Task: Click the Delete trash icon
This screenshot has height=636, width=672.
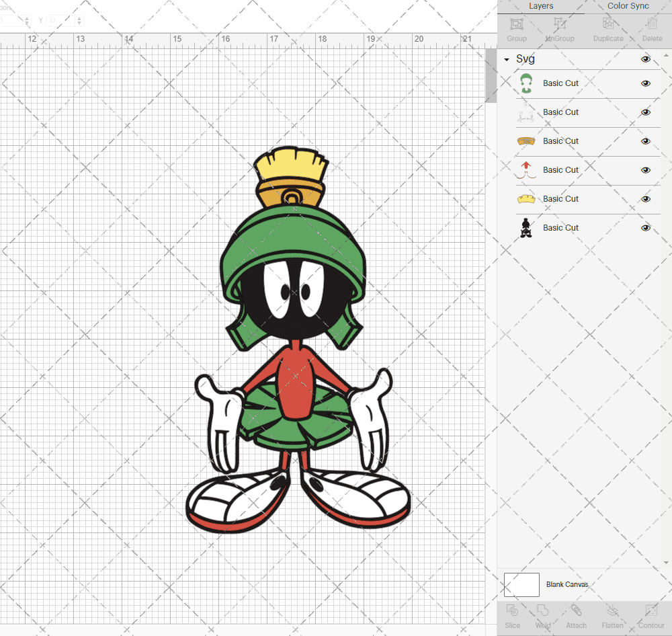Action: click(650, 28)
